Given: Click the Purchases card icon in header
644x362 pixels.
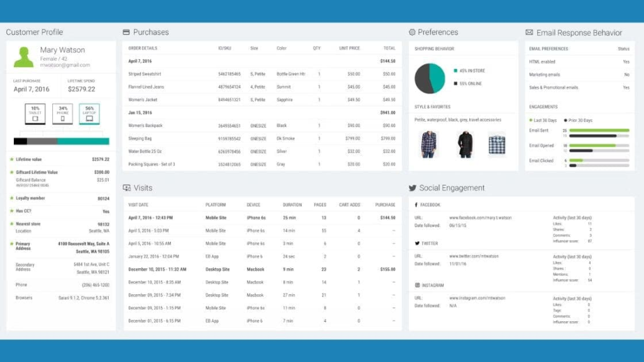Looking at the screenshot, I should 126,32.
